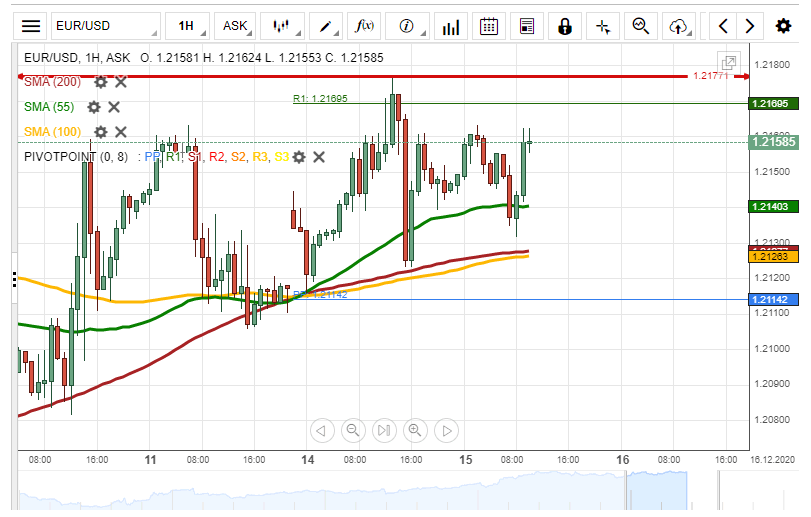Remove the SMA (55) indicator
The height and width of the screenshot is (517, 811).
point(114,107)
